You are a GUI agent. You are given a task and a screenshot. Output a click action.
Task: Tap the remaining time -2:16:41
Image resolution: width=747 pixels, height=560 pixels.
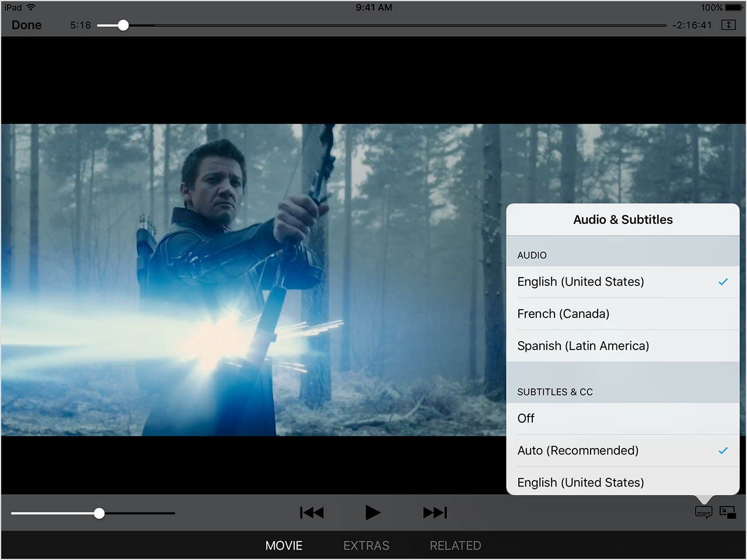click(692, 25)
